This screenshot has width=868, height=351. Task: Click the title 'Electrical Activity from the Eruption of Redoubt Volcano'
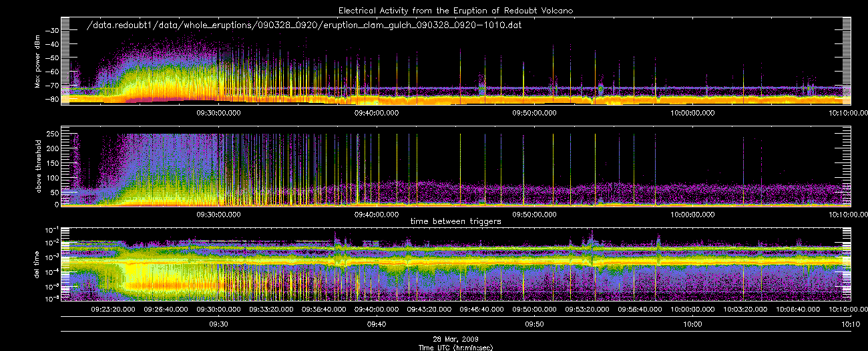[455, 11]
